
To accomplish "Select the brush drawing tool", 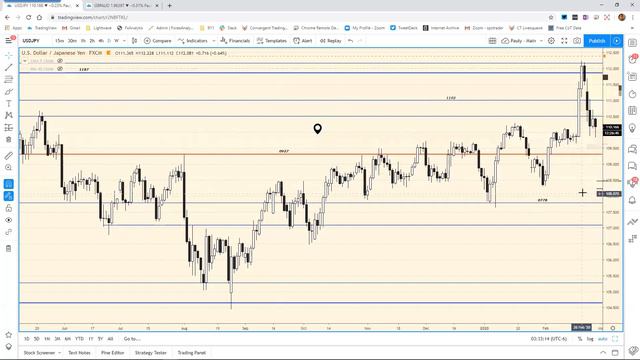I will coord(9,91).
